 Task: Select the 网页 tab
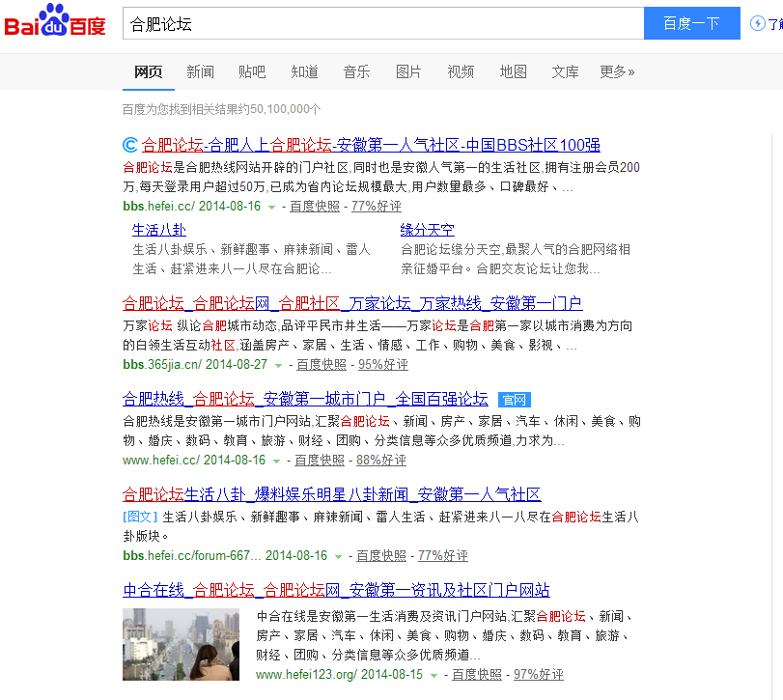tap(149, 71)
